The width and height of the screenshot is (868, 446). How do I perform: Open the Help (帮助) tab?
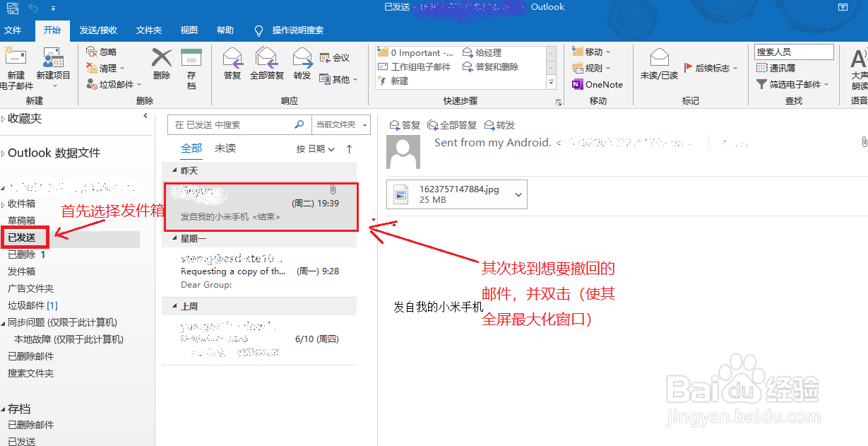tap(225, 30)
